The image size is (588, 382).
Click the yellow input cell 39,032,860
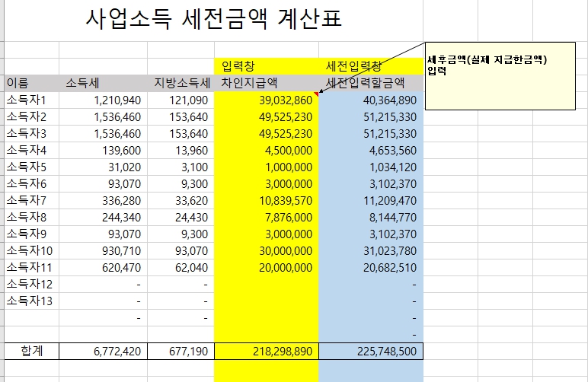267,100
